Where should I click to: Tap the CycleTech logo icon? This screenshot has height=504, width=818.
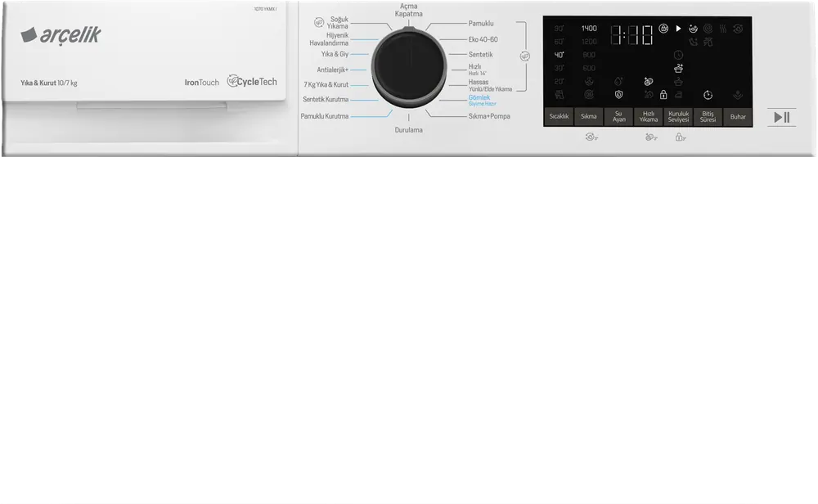232,81
